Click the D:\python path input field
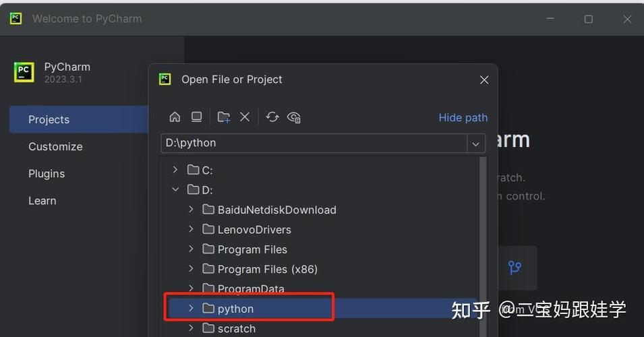 (314, 144)
